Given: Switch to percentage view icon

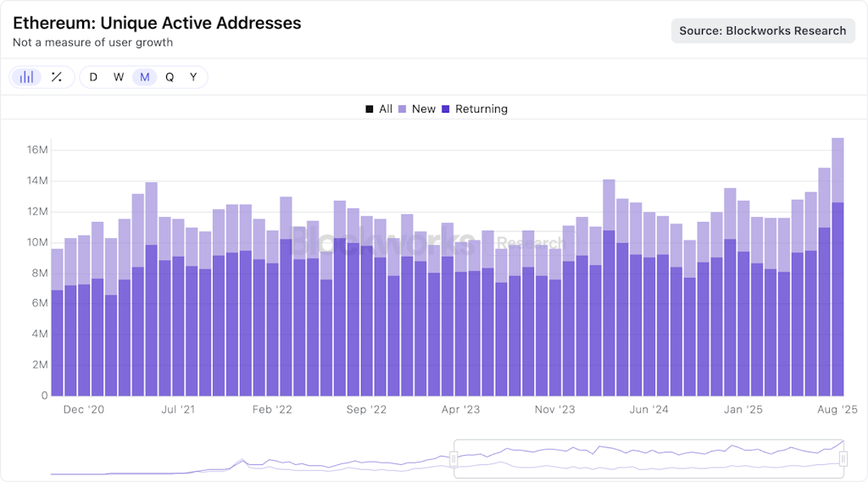Looking at the screenshot, I should tap(57, 77).
